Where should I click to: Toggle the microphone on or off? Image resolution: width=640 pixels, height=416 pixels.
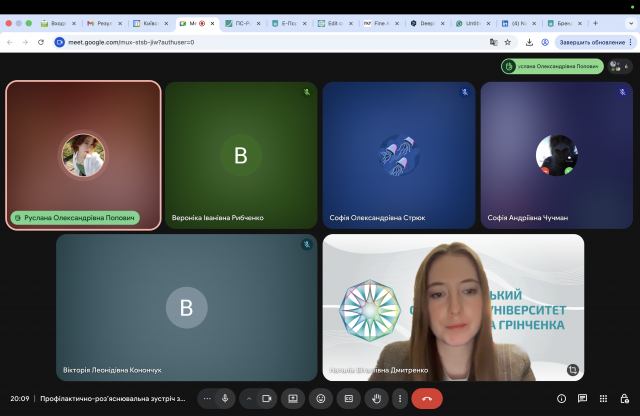click(x=225, y=398)
